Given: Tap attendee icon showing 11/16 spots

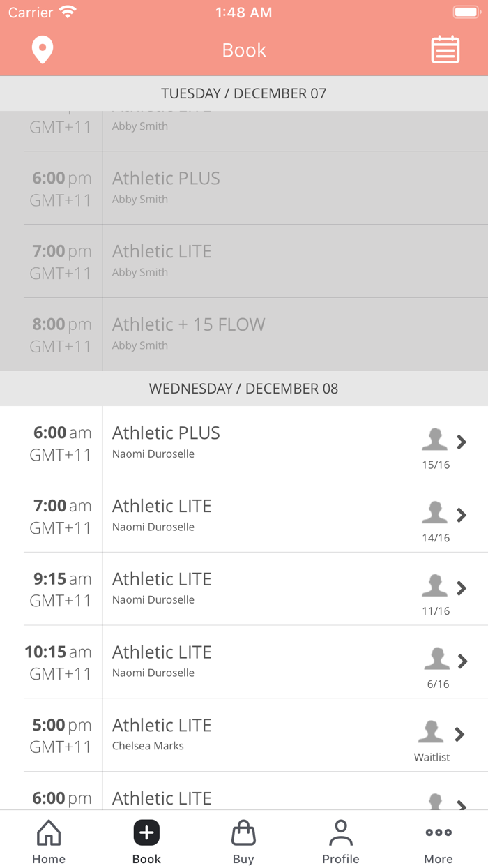Looking at the screenshot, I should 434,586.
